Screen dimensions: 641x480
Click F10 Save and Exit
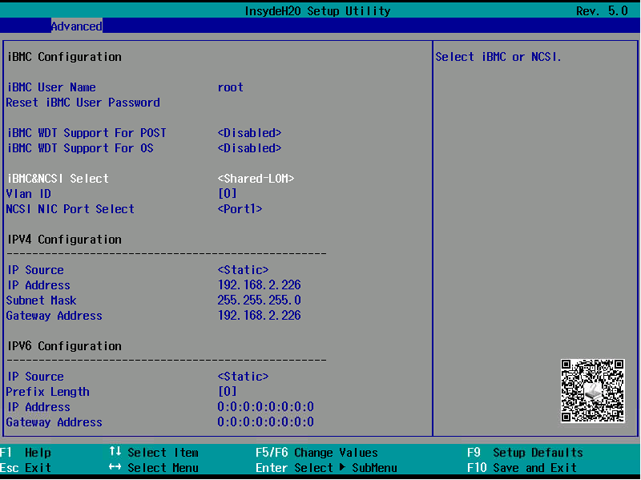(521, 468)
